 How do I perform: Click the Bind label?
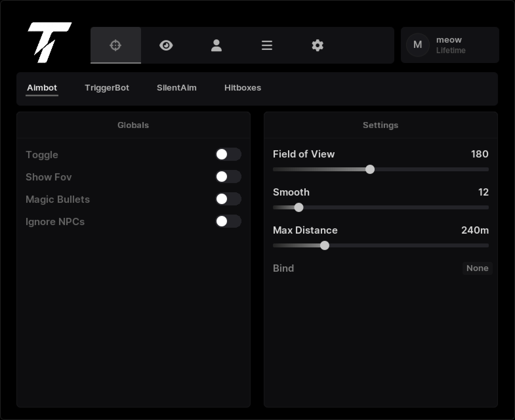283,268
